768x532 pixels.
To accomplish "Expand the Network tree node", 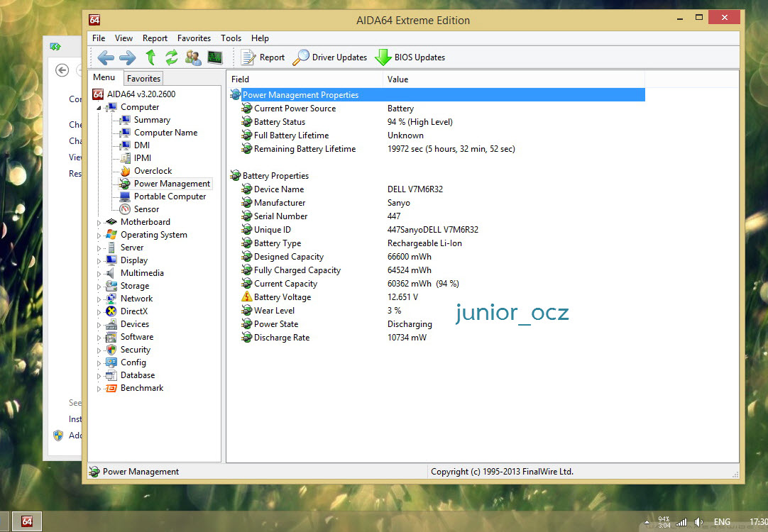I will coord(99,299).
